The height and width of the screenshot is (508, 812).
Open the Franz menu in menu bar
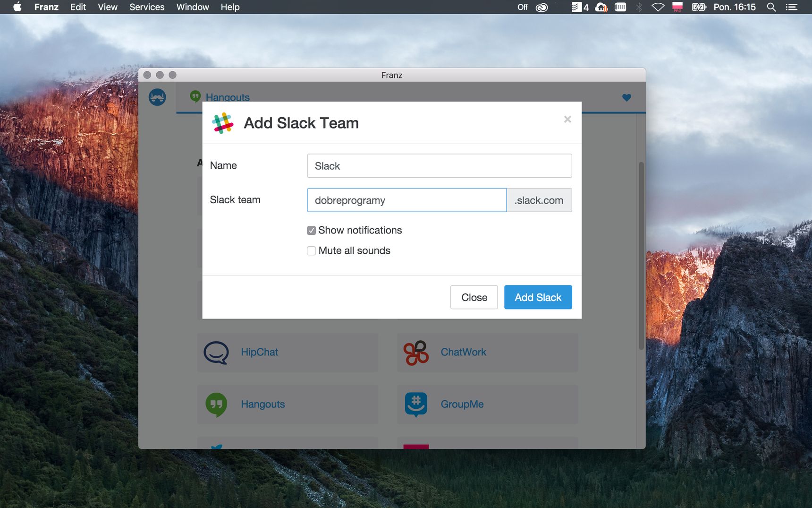tap(46, 7)
